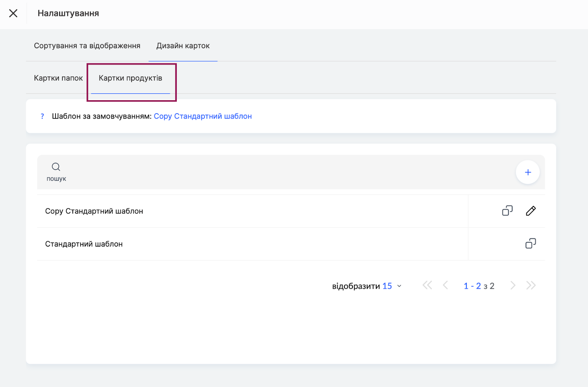Screen dimensions: 588x387
Task: Open the Сортування та відображення tab
Action: pyautogui.click(x=87, y=46)
